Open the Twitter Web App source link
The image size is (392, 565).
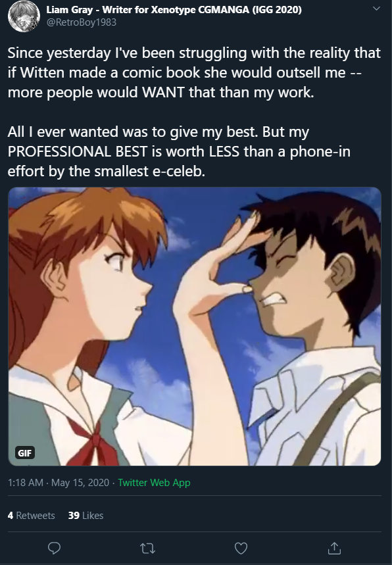[154, 483]
